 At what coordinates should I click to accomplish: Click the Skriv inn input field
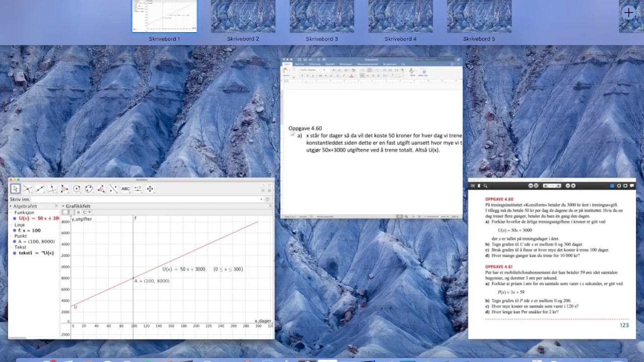point(146,199)
